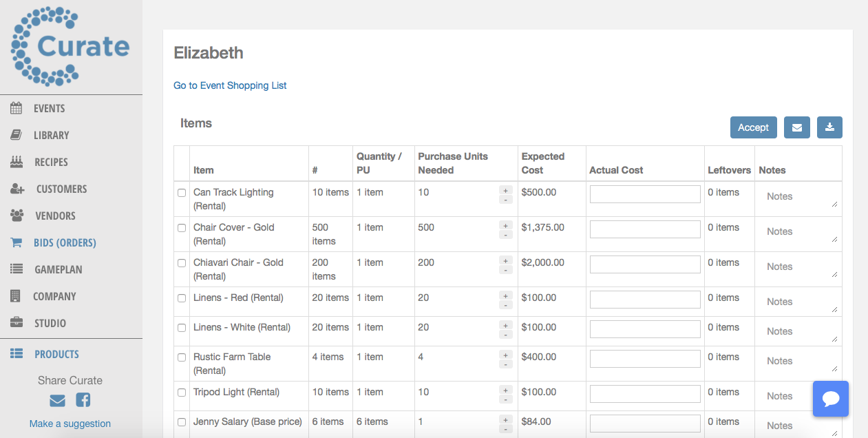Screen dimensions: 868x438
Task: Go to the Recipes section
Action: 51,162
